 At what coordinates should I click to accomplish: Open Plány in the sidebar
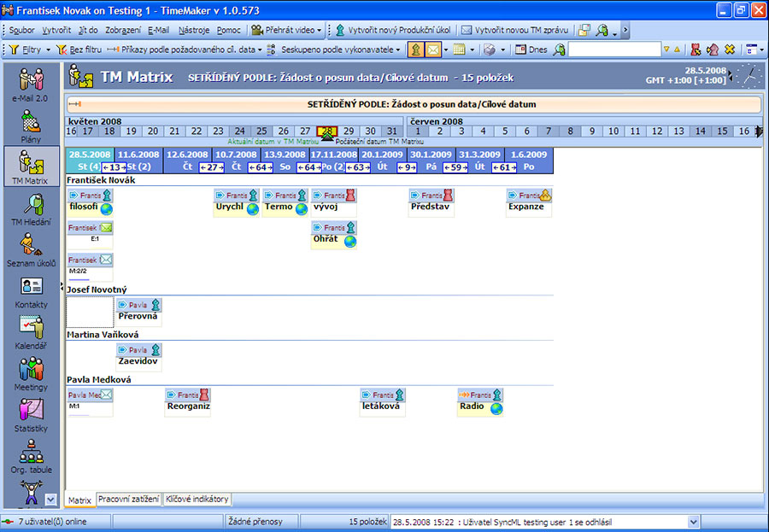pos(32,125)
